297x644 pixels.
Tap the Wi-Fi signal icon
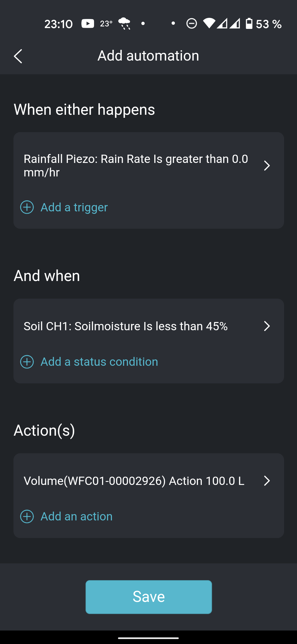209,24
